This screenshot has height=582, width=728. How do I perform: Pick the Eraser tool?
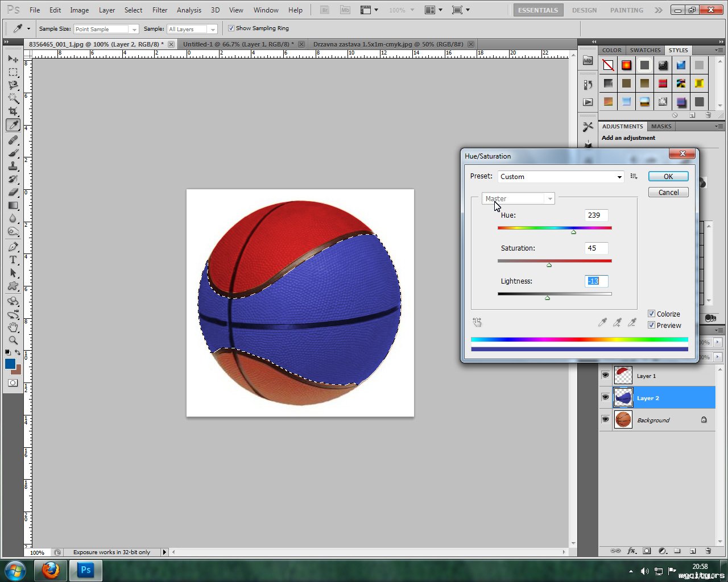point(13,192)
